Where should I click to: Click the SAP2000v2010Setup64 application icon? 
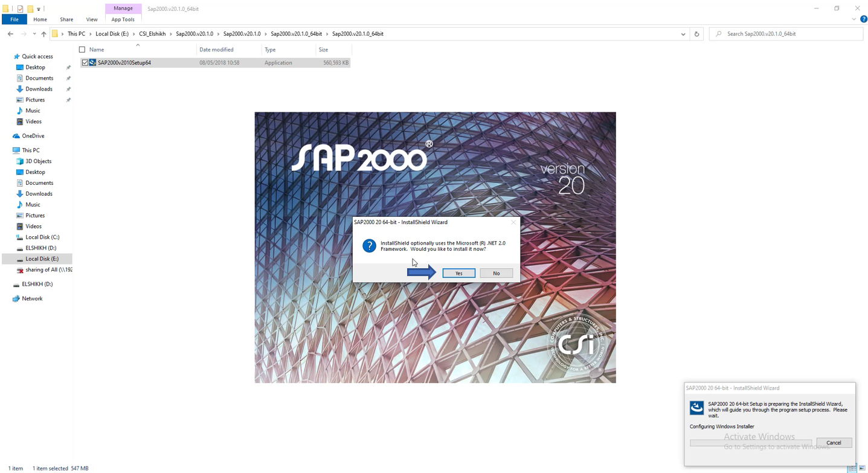tap(92, 62)
